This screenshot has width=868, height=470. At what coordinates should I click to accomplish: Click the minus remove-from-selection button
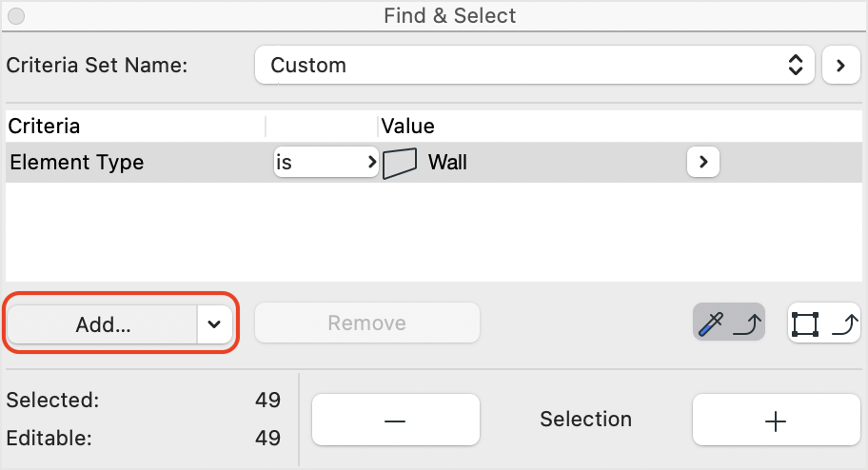pyautogui.click(x=395, y=420)
